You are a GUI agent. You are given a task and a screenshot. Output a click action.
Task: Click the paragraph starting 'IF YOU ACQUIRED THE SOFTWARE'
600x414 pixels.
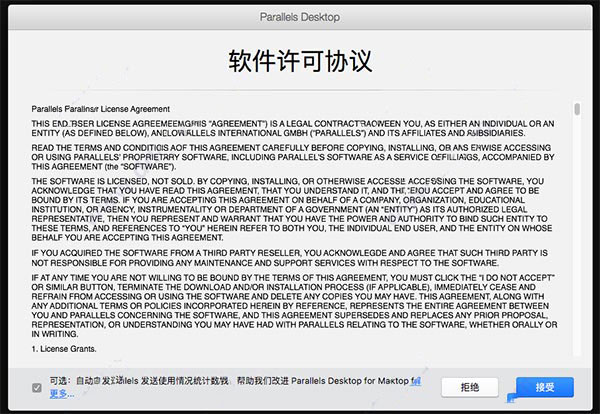[289, 258]
